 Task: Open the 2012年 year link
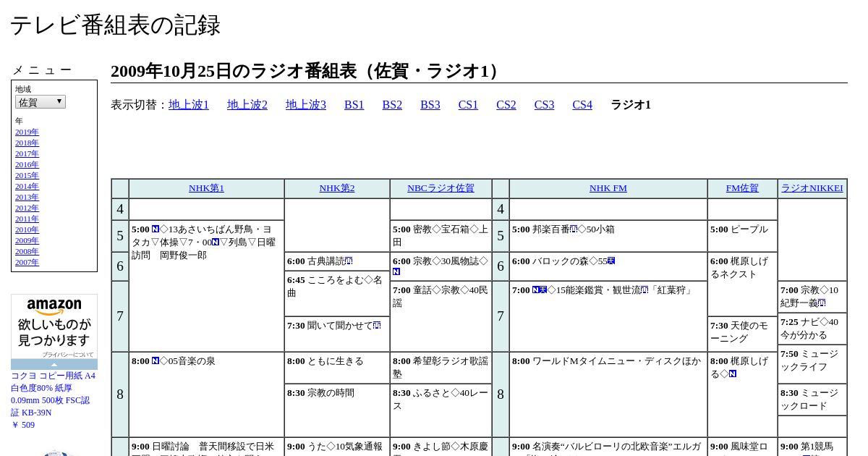point(27,208)
